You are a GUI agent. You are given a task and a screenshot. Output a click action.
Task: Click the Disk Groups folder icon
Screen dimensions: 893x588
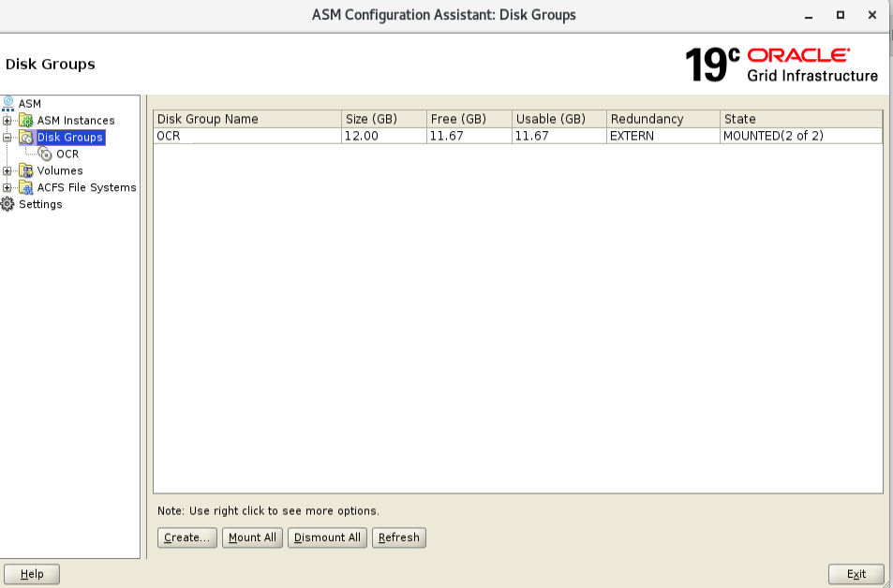click(26, 138)
